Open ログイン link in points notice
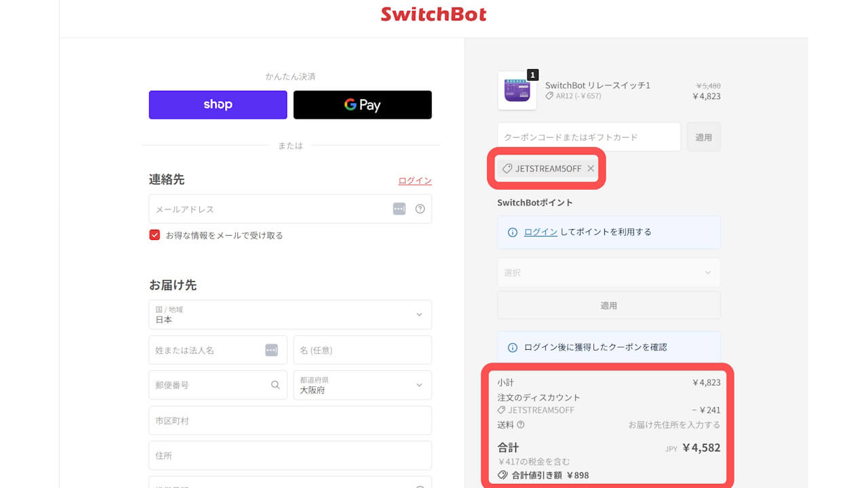 (540, 232)
